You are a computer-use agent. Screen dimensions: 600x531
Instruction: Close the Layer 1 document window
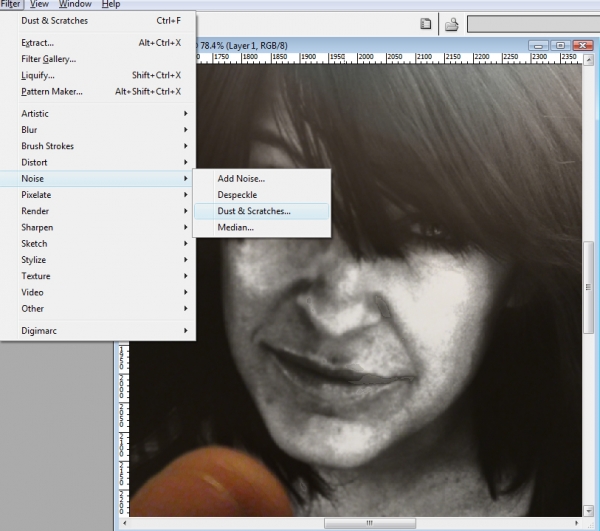tap(583, 46)
